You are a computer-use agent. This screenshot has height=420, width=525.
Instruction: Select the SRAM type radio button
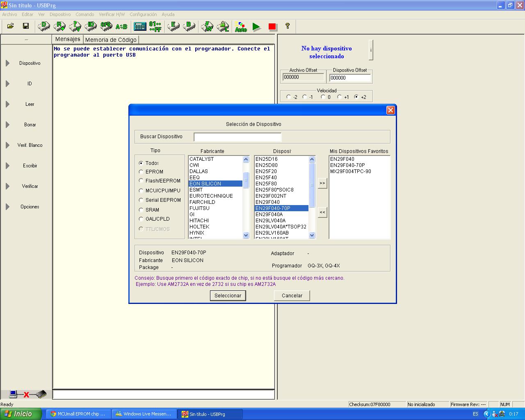pyautogui.click(x=141, y=210)
